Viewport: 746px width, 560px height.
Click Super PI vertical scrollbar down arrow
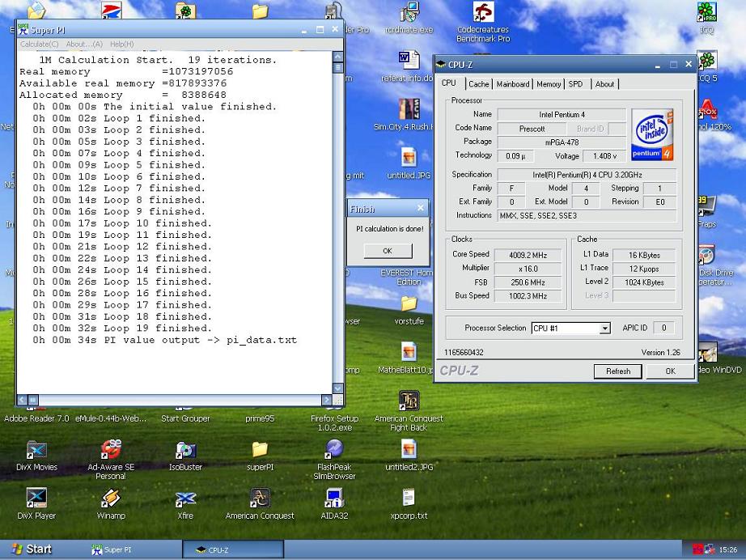coord(337,388)
